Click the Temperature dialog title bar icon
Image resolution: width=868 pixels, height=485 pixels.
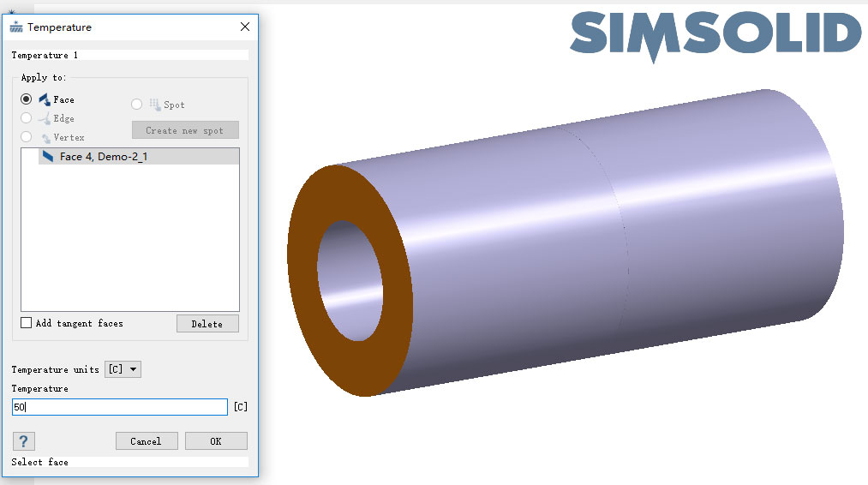pyautogui.click(x=16, y=27)
